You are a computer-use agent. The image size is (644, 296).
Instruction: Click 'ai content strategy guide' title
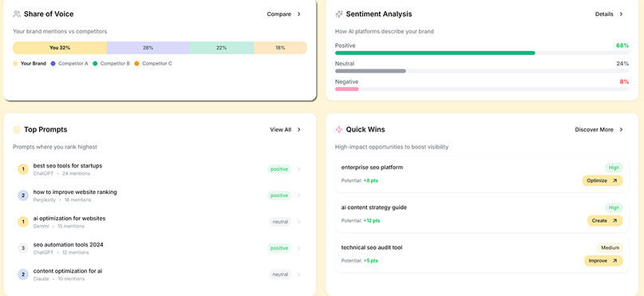(x=374, y=207)
